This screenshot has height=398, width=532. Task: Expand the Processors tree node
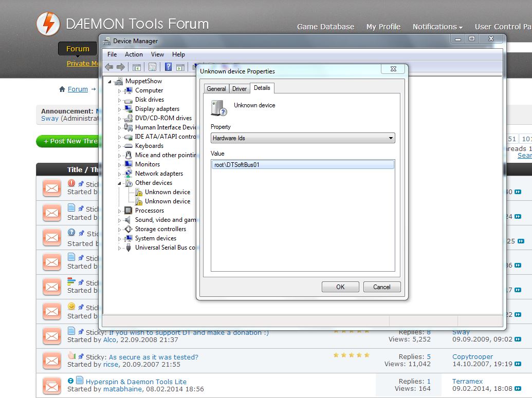point(120,211)
